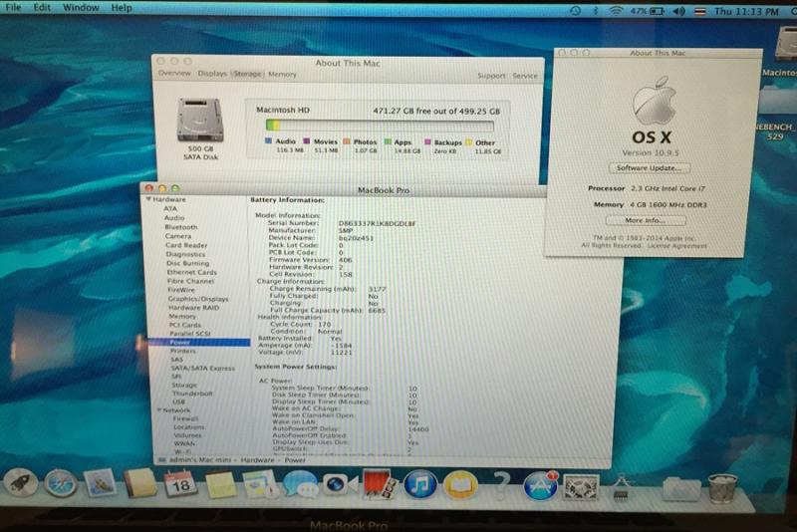Open the folder stack in Dock

click(681, 489)
